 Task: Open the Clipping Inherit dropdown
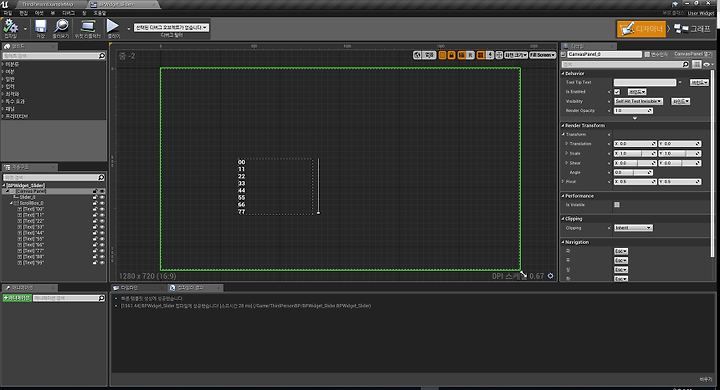coord(633,228)
